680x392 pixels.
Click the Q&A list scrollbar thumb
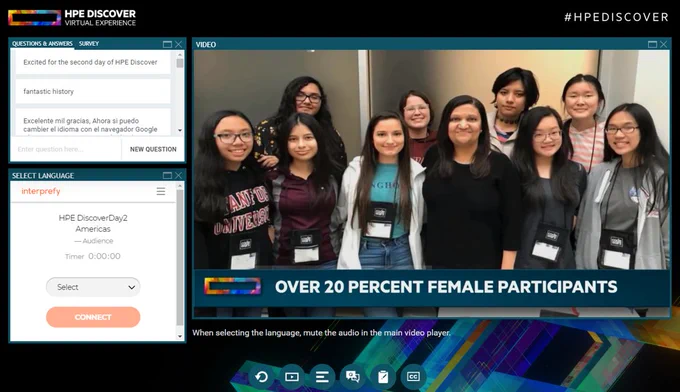(x=180, y=63)
